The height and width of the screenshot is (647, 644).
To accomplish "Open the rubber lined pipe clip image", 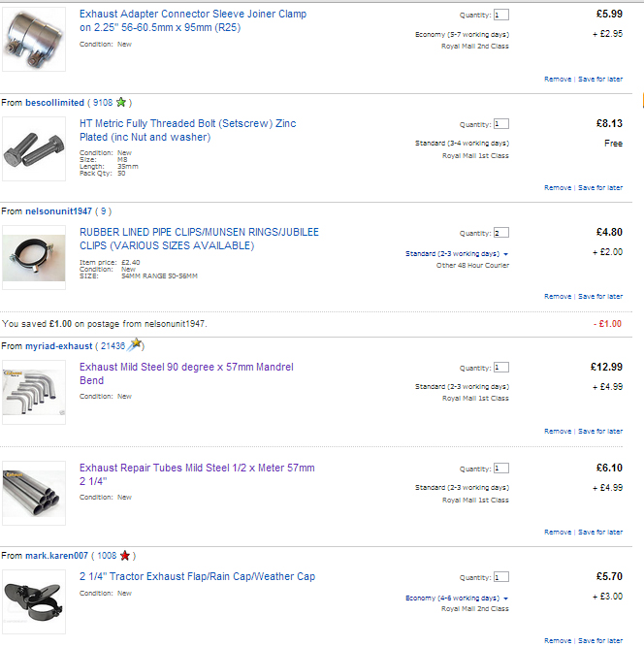I will click(34, 257).
